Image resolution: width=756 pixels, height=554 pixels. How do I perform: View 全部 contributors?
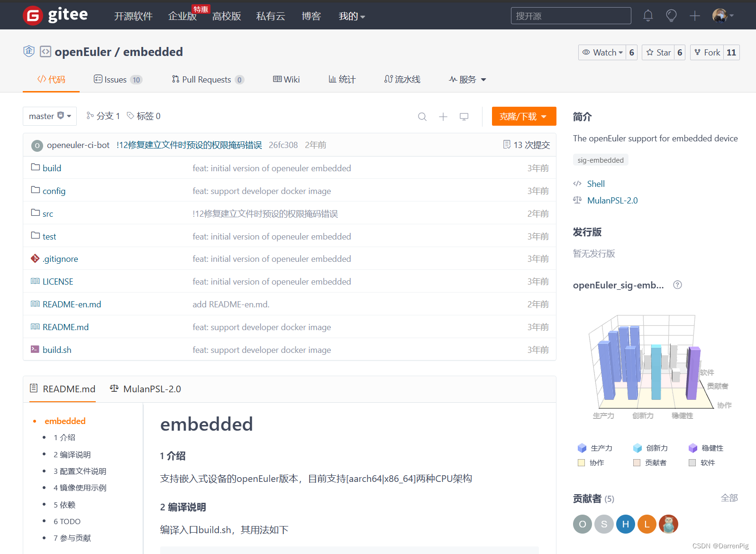point(729,498)
